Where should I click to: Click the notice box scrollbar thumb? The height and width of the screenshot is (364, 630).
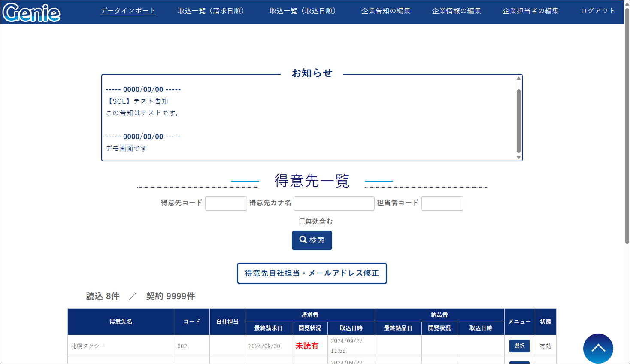tap(518, 121)
